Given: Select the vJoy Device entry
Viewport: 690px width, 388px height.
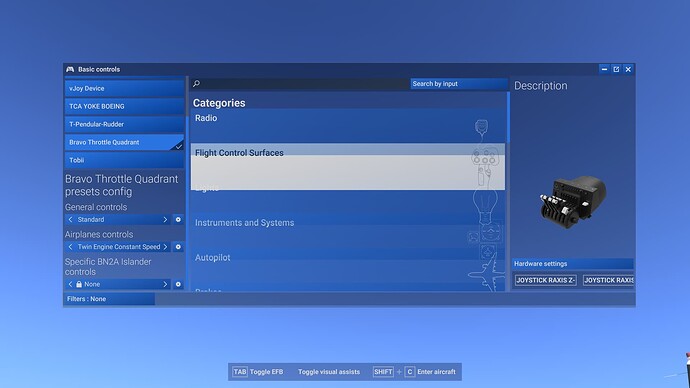Looking at the screenshot, I should (125, 88).
